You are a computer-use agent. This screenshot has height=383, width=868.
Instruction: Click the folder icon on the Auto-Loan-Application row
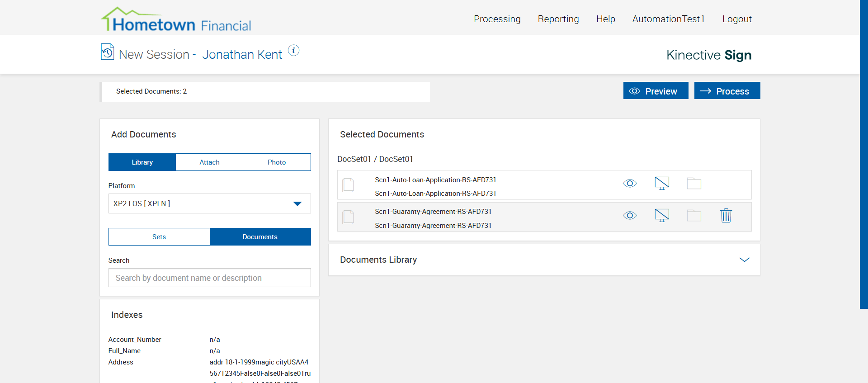[694, 183]
